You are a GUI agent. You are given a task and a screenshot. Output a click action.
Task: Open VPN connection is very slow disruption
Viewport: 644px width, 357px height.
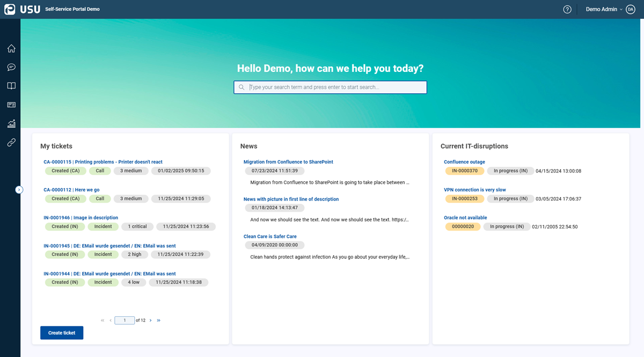point(475,190)
